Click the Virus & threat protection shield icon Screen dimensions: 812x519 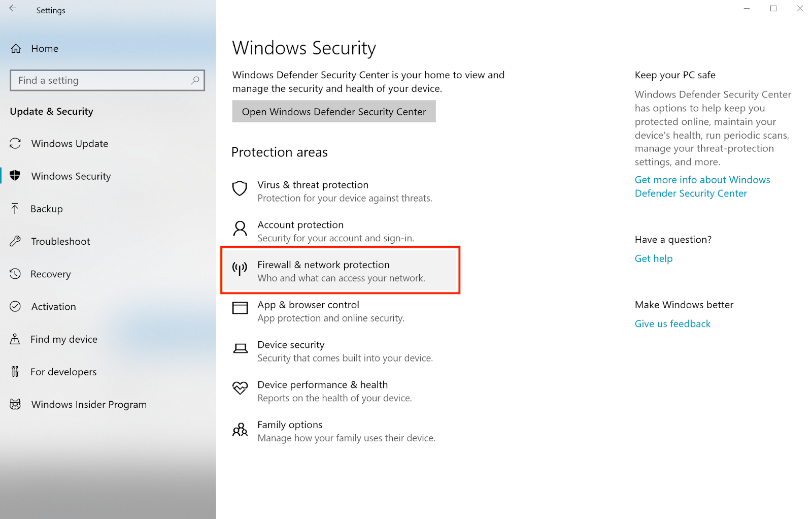coord(240,188)
